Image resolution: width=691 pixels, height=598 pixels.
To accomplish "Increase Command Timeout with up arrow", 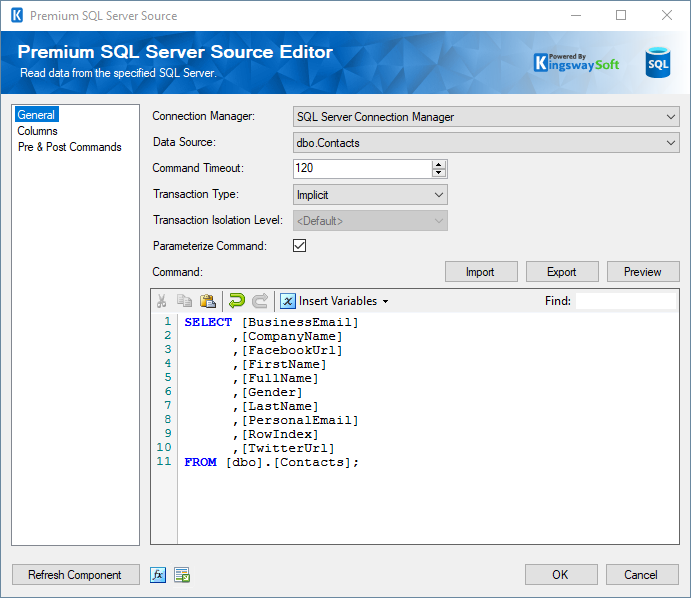I will click(x=438, y=164).
